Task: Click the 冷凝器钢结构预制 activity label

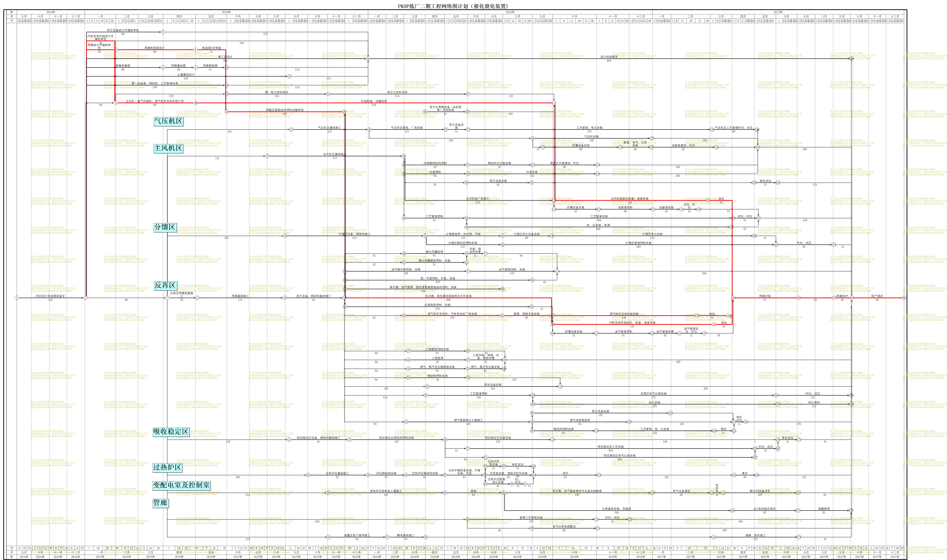Action: coord(435,163)
